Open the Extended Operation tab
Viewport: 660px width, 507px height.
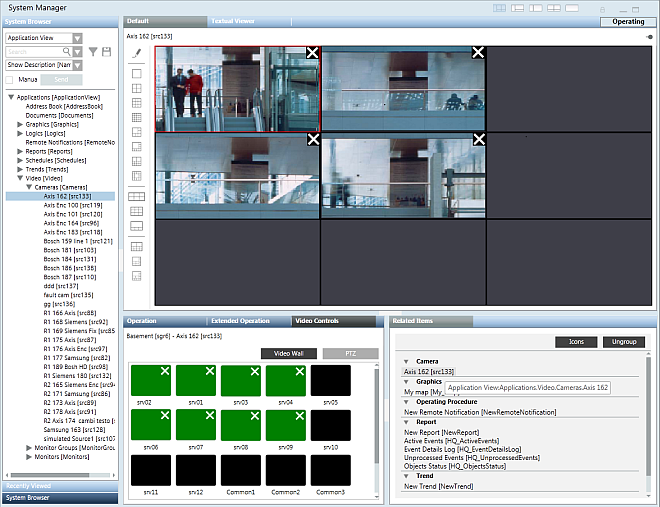(x=239, y=321)
